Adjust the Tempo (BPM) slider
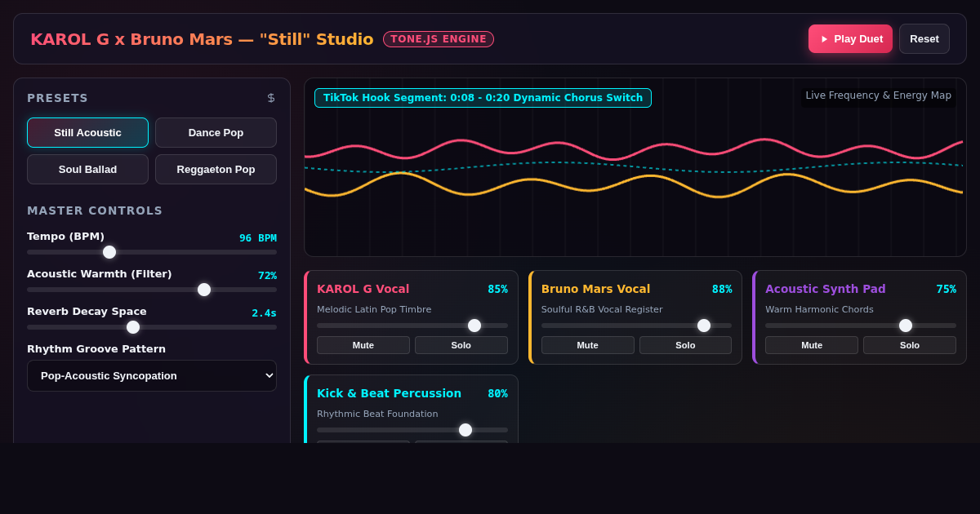Viewport: 980px width, 514px height. click(152, 252)
